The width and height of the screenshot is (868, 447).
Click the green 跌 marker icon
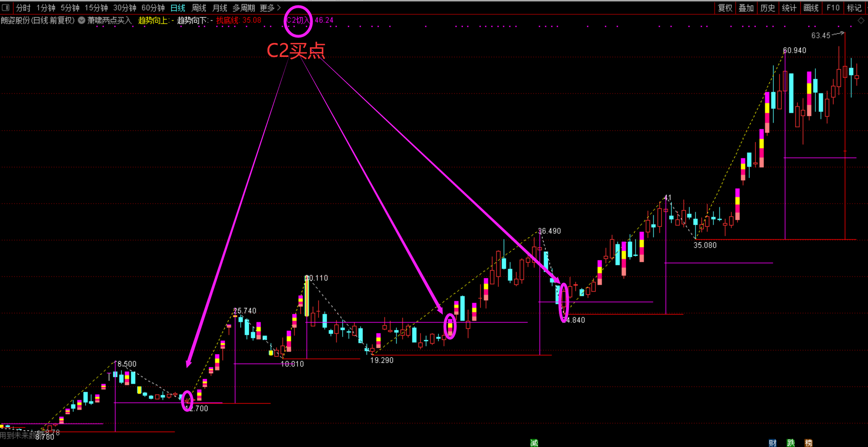[x=791, y=443]
